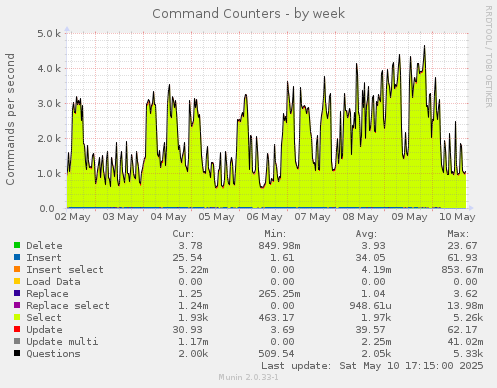Click Update average value 39.57
497x388 pixels.
click(370, 330)
